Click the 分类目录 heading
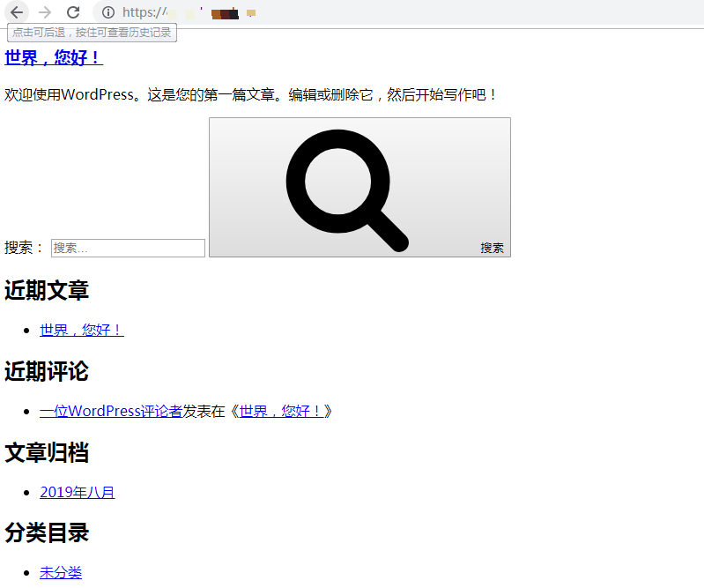The height and width of the screenshot is (588, 704). point(47,532)
